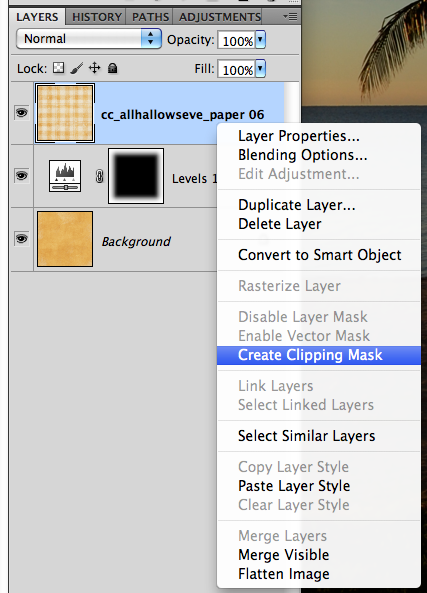The width and height of the screenshot is (427, 593).
Task: Select Duplicate Layer... in the menu
Action: [297, 205]
